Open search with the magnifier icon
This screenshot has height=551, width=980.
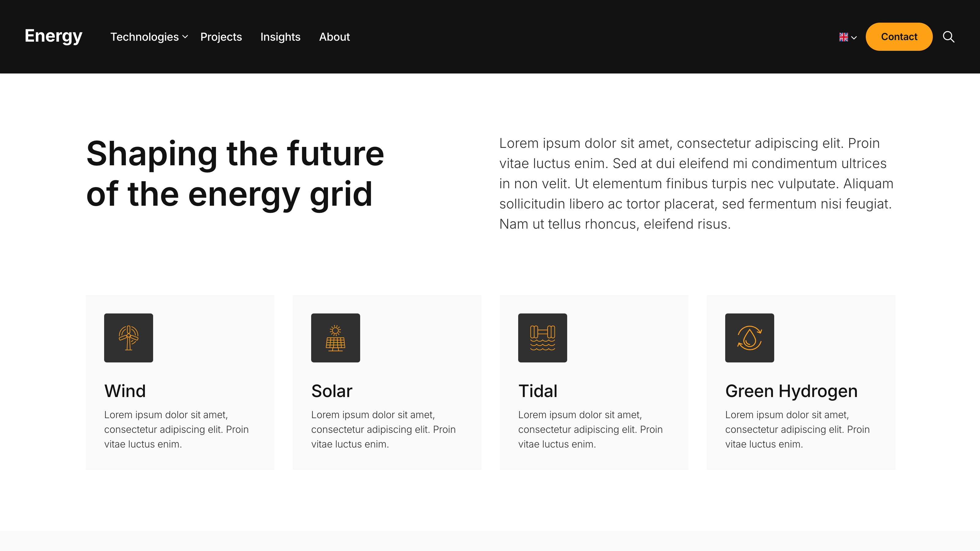[948, 37]
